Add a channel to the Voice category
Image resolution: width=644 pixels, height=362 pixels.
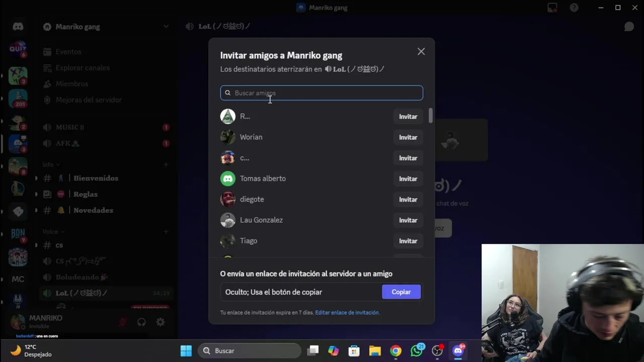pos(166,232)
